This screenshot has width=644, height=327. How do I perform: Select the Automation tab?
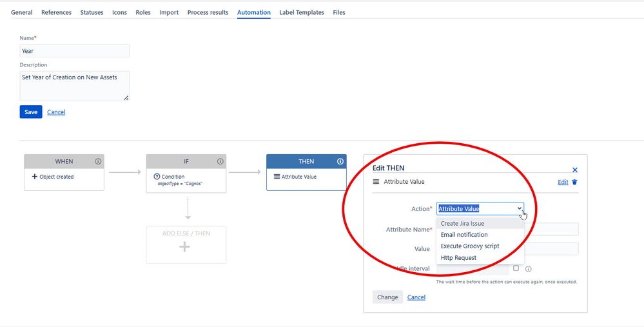[254, 12]
